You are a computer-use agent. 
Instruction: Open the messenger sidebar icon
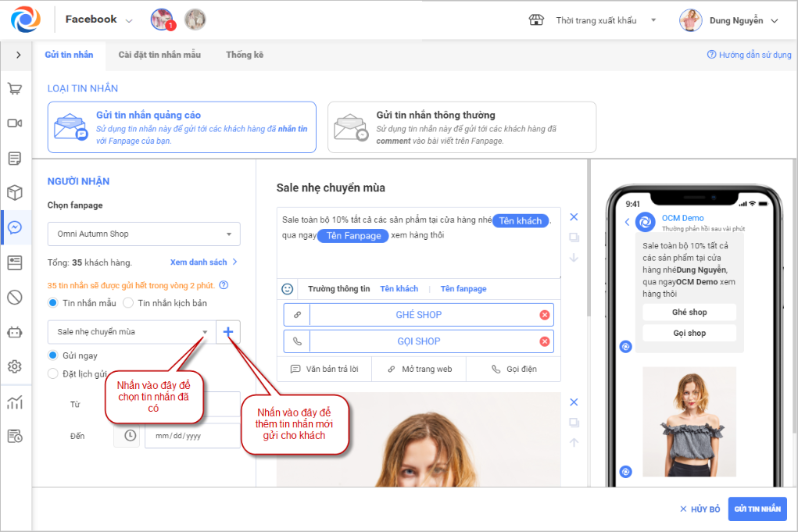[x=15, y=227]
